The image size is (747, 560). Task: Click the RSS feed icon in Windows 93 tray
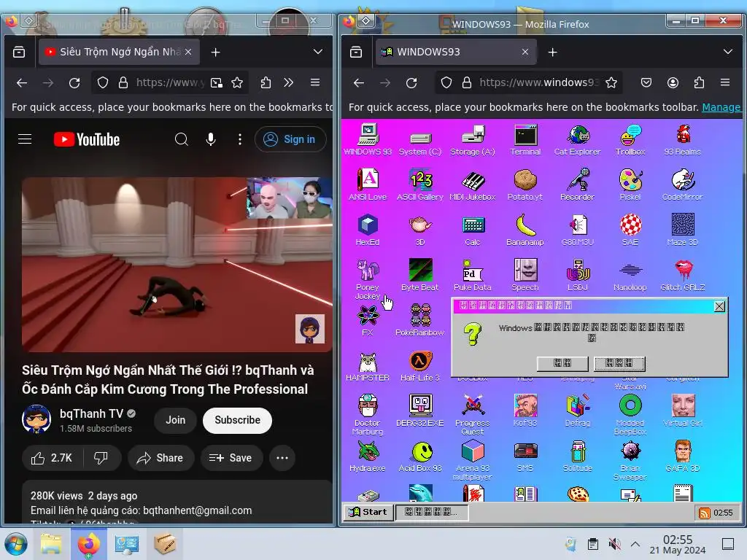704,513
